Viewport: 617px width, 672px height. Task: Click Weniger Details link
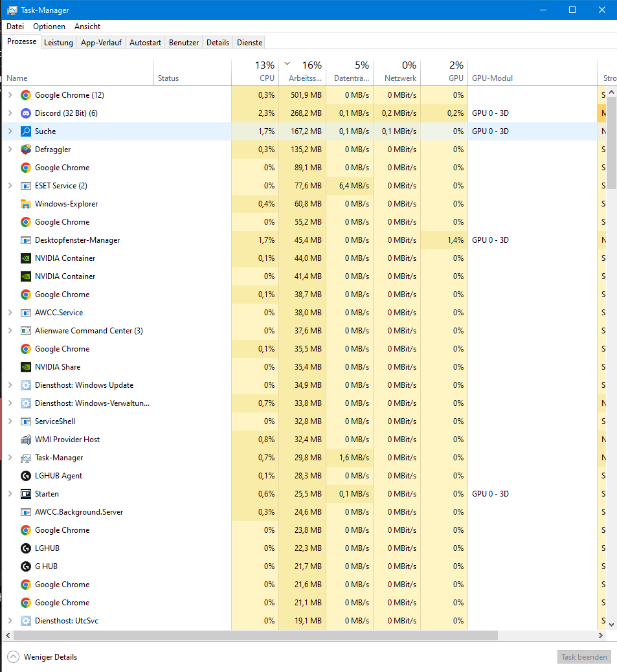coord(50,656)
